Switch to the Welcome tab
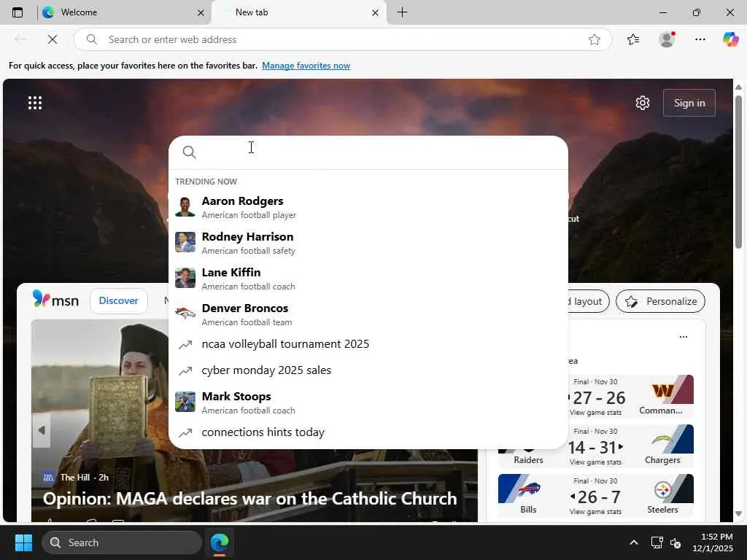Screen dimensions: 747x560 coord(123,12)
